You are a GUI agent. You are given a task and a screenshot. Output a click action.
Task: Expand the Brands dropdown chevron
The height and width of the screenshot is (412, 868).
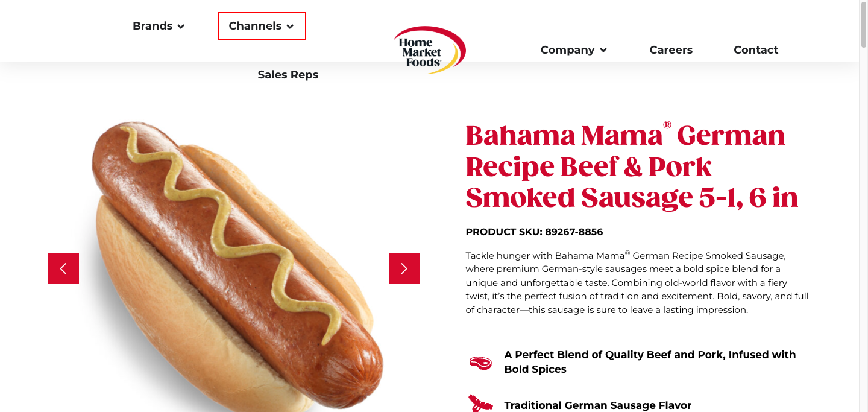181,27
